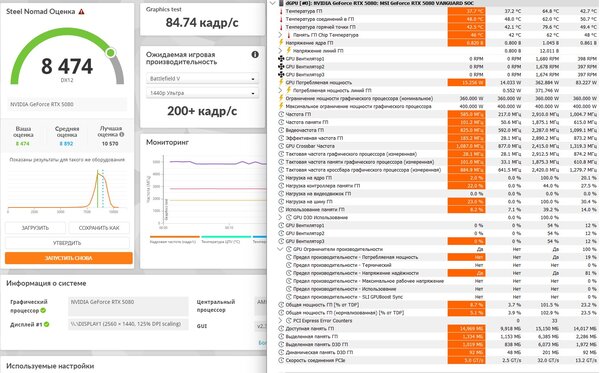
Task: Click the СОХРАНИТЬ КАК button
Action: (99, 228)
